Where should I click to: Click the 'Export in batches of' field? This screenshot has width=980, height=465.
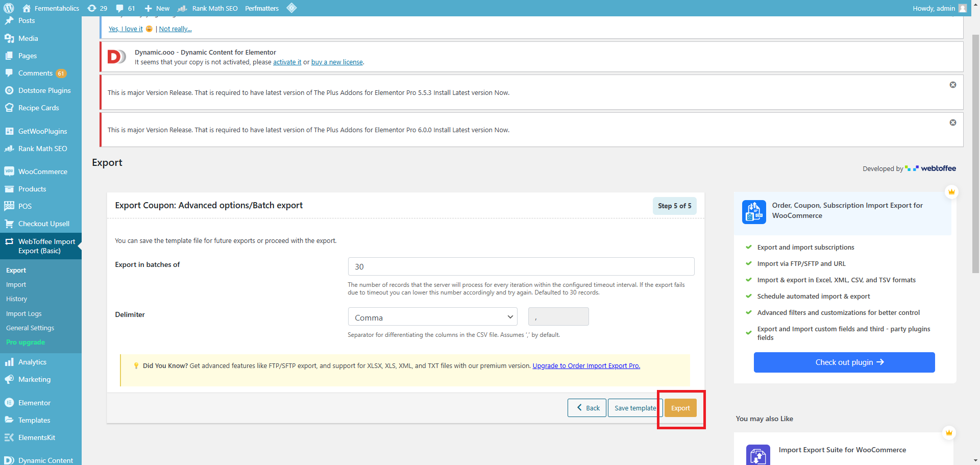[x=521, y=266]
